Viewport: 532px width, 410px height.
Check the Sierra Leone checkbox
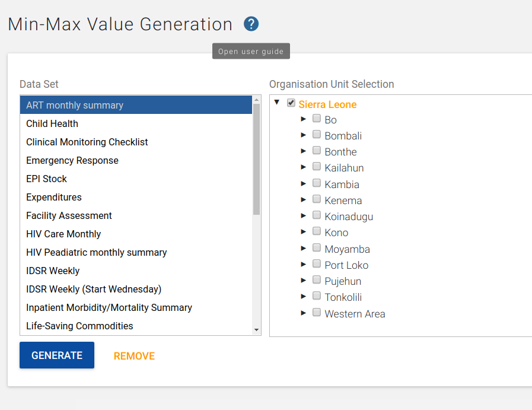(x=291, y=103)
